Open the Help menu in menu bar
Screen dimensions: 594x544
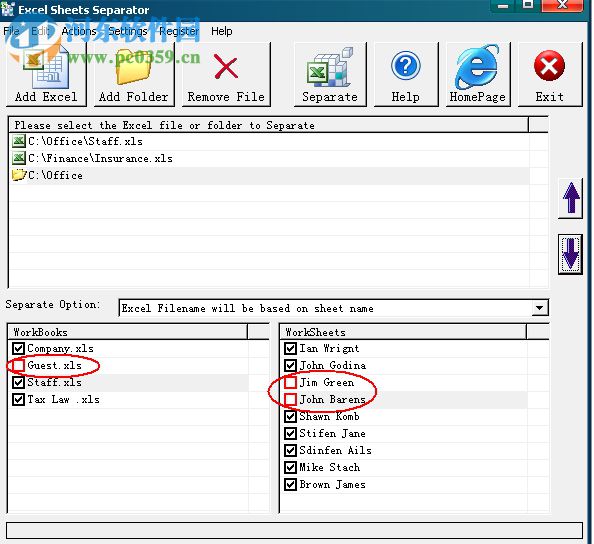tap(222, 31)
